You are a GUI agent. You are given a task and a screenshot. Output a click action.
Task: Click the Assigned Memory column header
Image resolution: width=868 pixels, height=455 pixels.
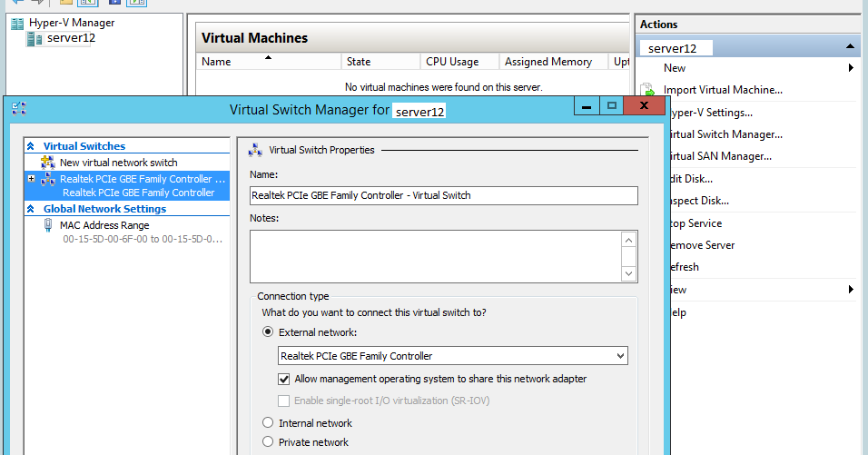[554, 62]
